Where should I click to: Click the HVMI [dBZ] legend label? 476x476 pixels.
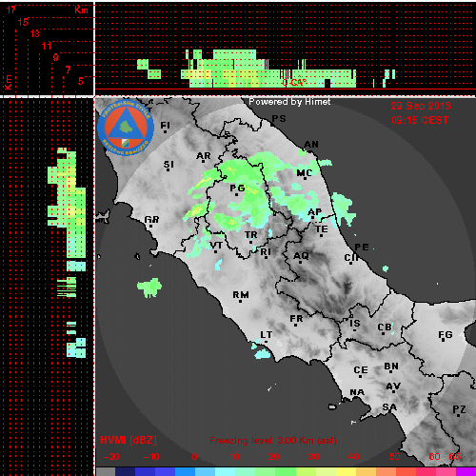[129, 440]
